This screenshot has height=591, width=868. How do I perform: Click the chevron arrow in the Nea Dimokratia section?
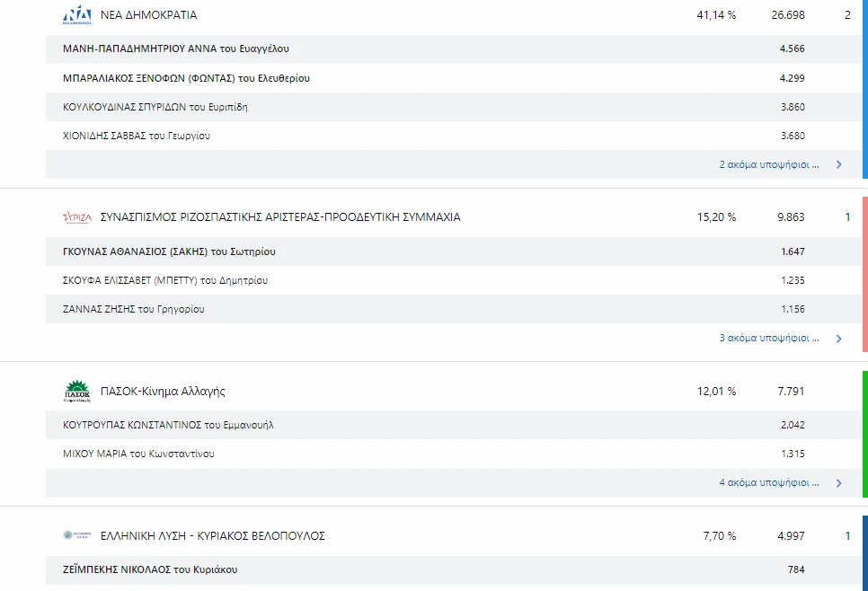[x=838, y=165]
